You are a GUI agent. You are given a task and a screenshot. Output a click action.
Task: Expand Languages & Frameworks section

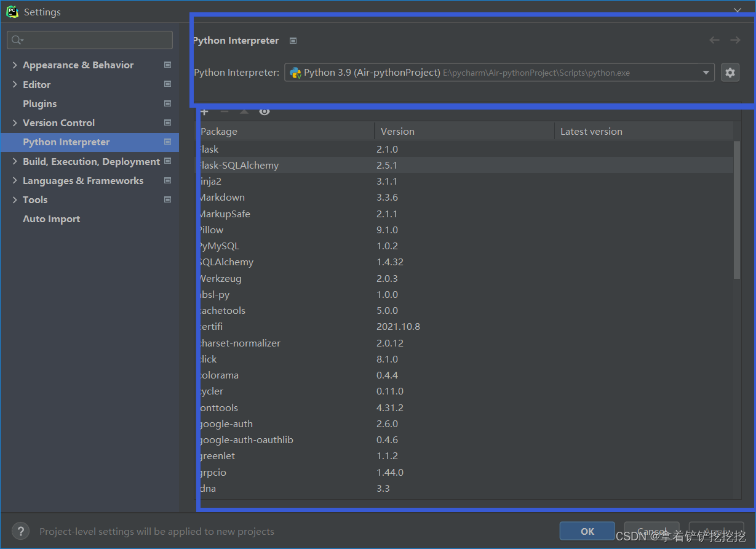(x=15, y=180)
